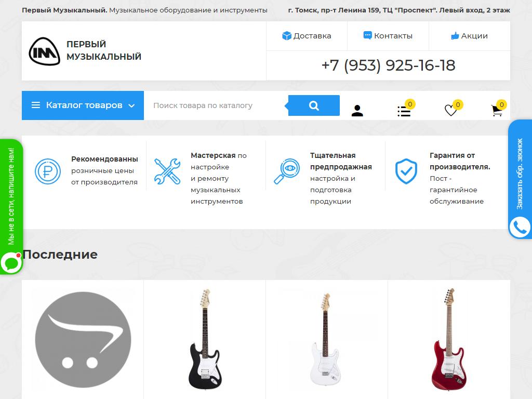Screen dimensions: 532x399
Task: Open the black electric guitar thumbnail
Action: (x=205, y=339)
